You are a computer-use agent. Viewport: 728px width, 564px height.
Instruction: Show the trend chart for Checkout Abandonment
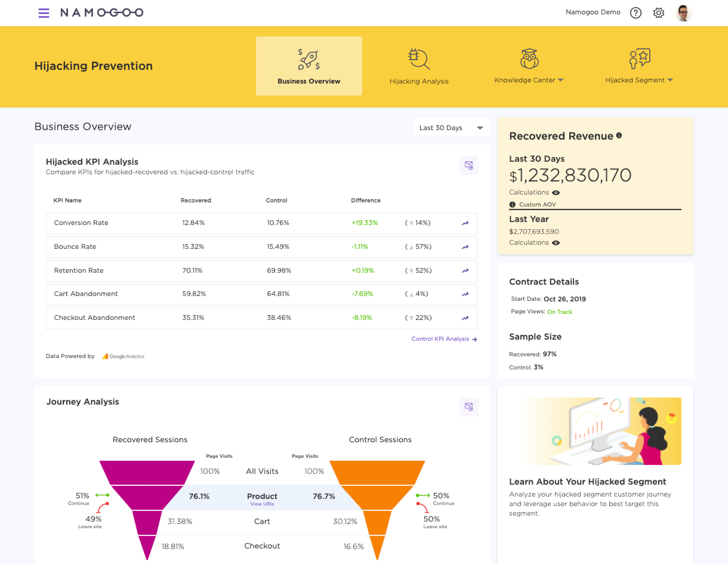pos(465,318)
